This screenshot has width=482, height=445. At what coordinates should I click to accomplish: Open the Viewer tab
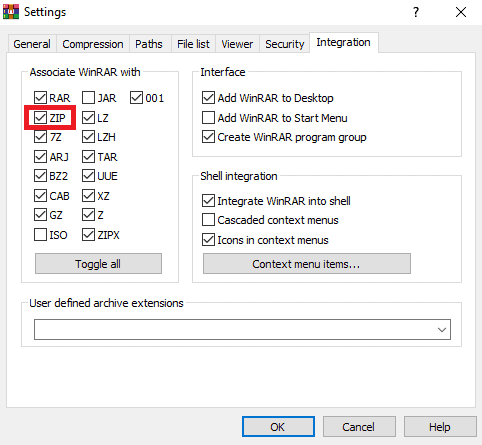tap(237, 44)
